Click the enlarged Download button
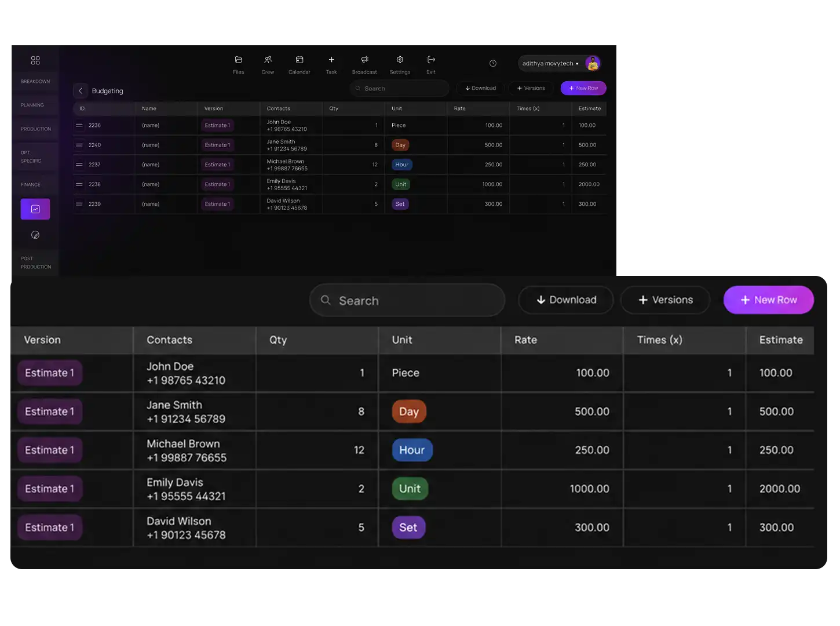The width and height of the screenshot is (840, 626). 566,300
